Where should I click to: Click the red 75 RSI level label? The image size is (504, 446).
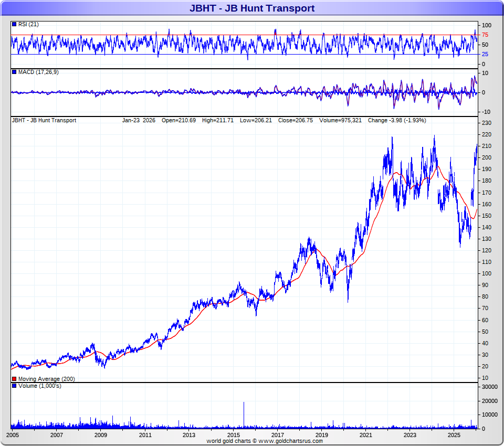tap(485, 35)
